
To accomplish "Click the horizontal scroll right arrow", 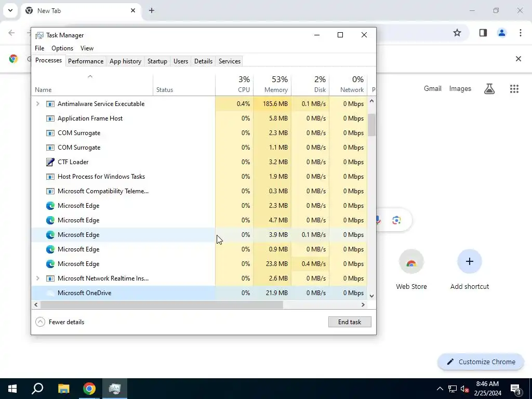I will 363,304.
